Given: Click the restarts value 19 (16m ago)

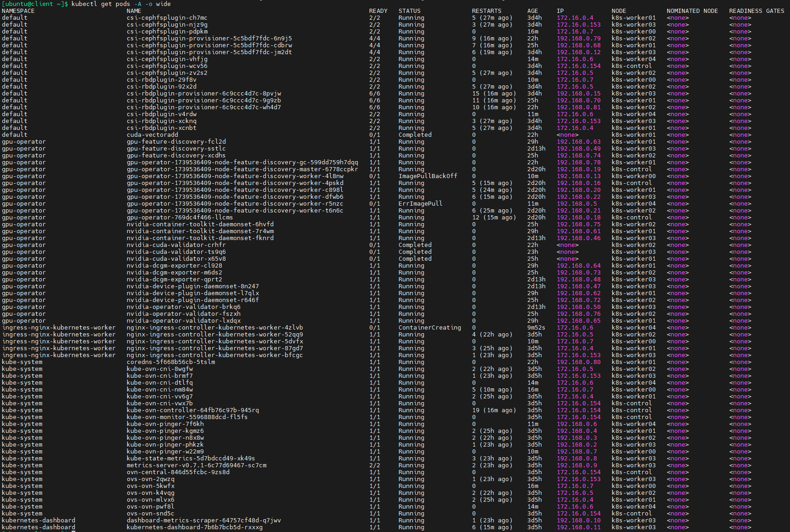Looking at the screenshot, I should pos(494,410).
